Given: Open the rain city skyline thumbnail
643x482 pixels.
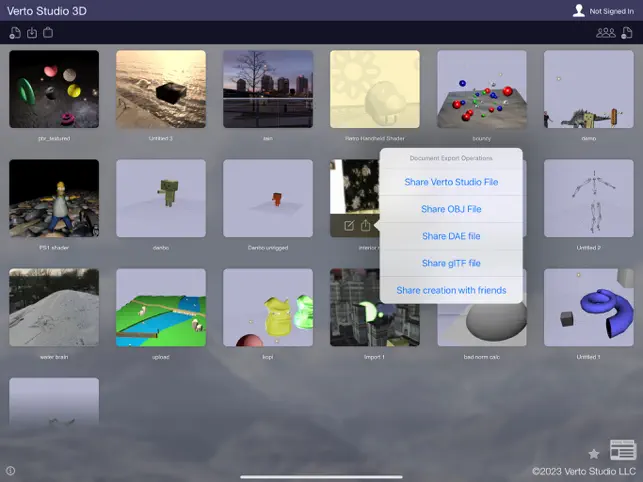Looking at the screenshot, I should tap(268, 89).
